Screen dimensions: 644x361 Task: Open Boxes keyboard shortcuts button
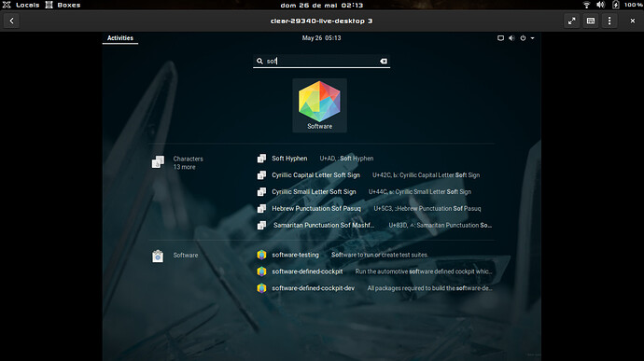(591, 21)
